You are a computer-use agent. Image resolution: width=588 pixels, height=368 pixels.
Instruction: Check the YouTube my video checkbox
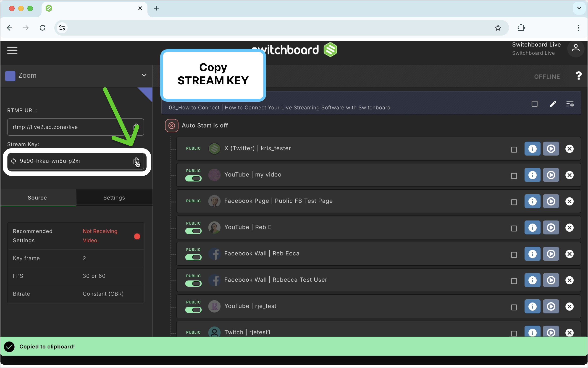click(x=514, y=176)
